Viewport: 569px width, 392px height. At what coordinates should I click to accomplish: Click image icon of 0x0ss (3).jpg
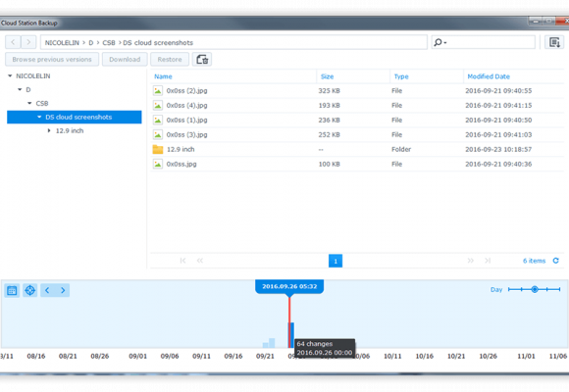[158, 135]
